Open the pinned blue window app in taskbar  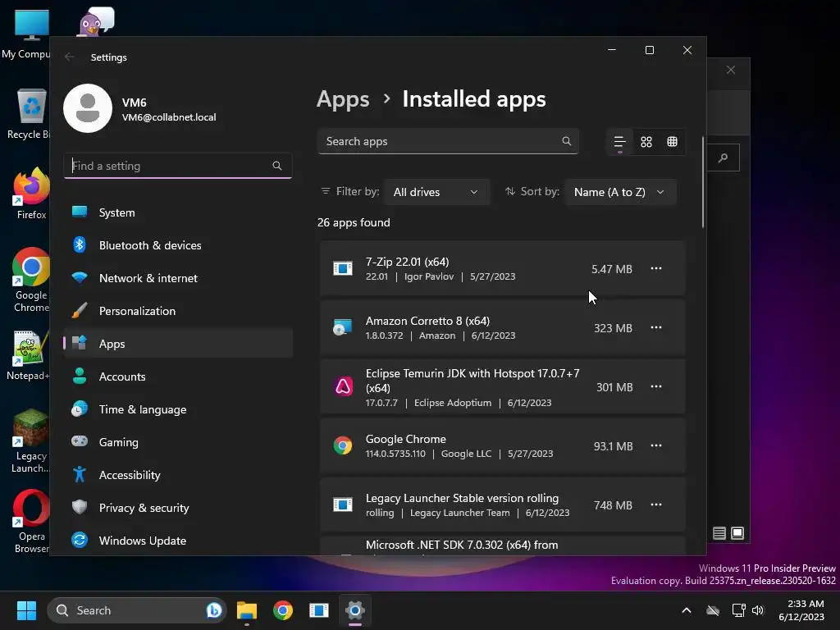(x=319, y=610)
